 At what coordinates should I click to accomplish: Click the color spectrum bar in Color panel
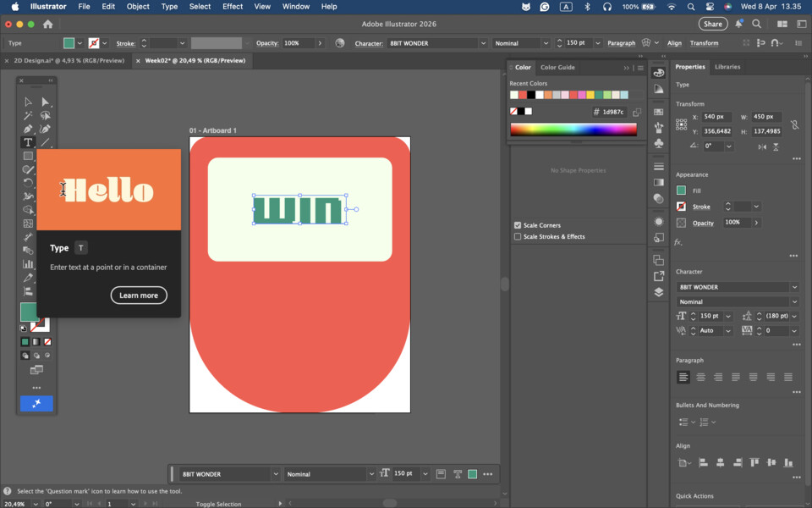tap(573, 130)
